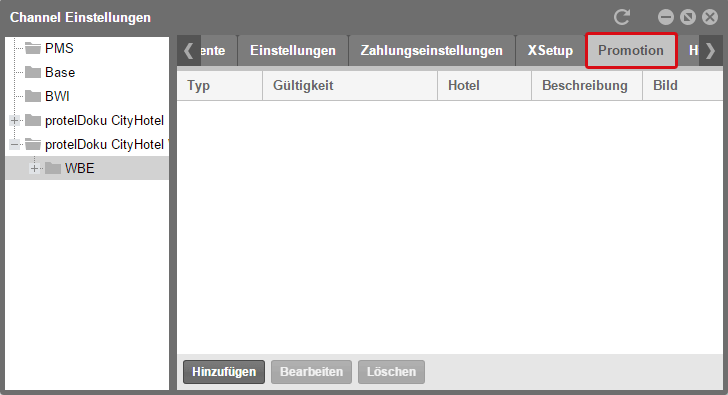Sort by the Typ column header
Screen dimensions: 728x395
(220, 85)
